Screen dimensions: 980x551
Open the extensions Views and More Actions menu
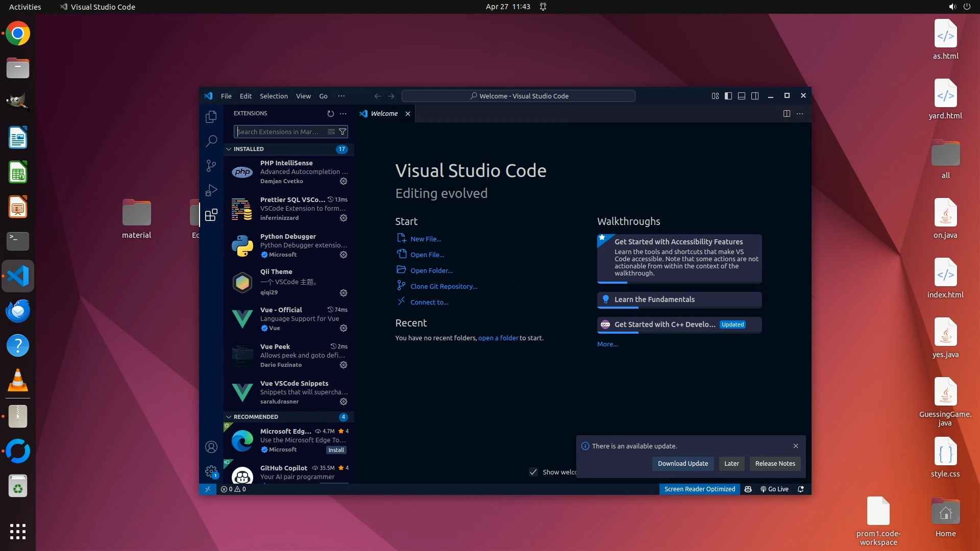[x=343, y=114]
